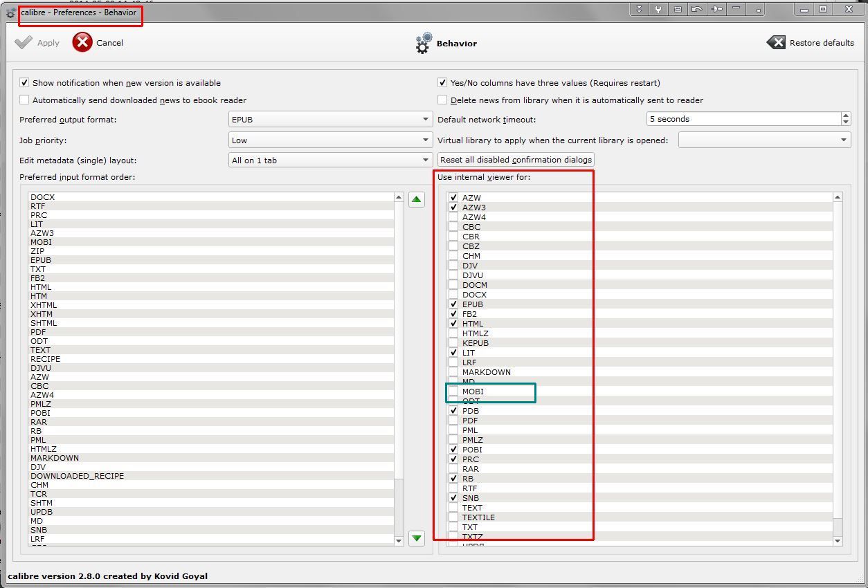Increase the network timeout value

846,116
